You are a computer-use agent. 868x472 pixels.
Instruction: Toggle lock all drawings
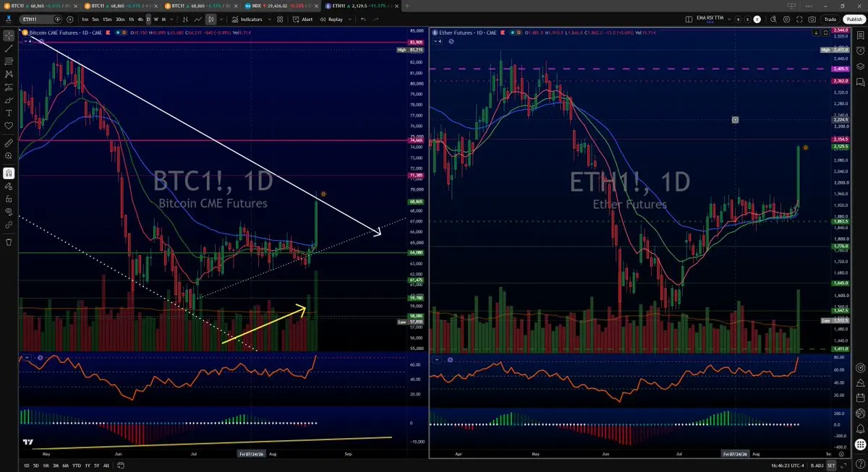click(9, 199)
